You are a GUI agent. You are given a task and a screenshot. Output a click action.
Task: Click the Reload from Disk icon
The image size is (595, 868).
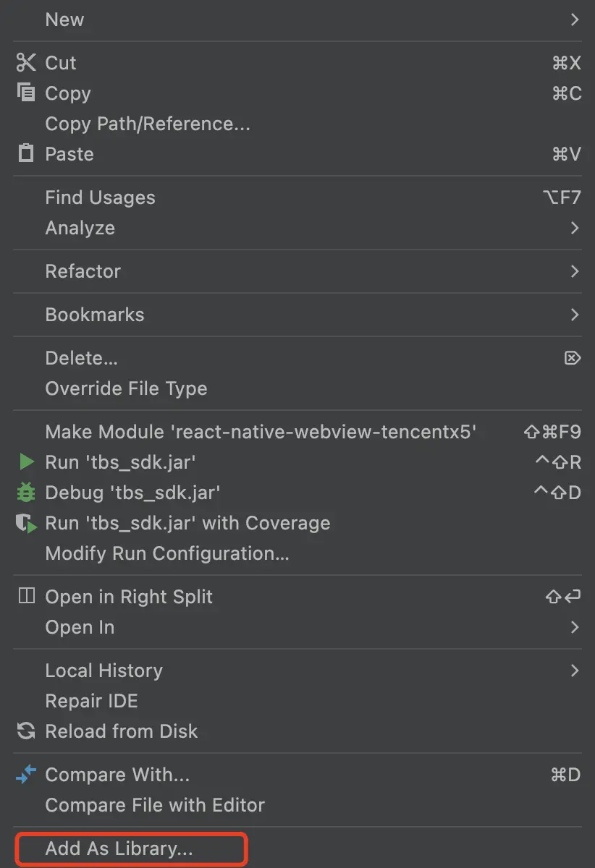tap(26, 731)
